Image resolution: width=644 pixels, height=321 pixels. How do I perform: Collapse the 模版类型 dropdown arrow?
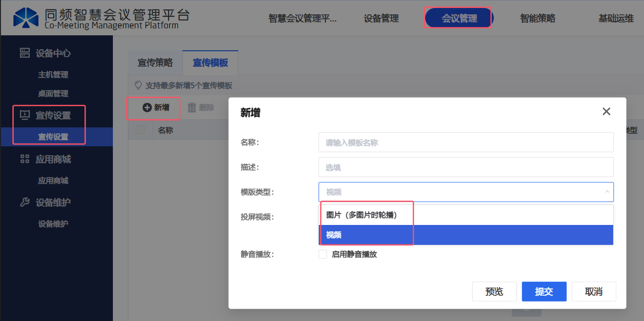(x=607, y=192)
